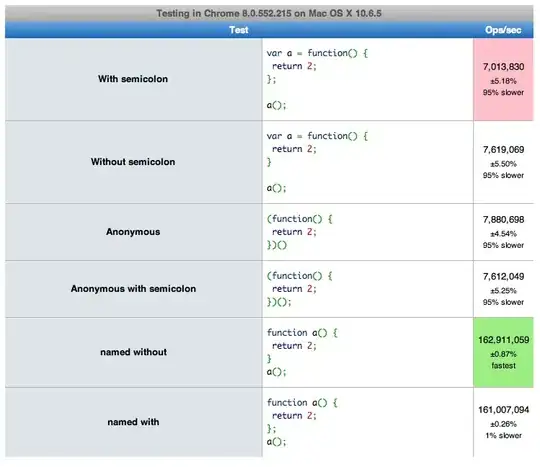This screenshot has height=467, width=540.
Task: Click the pink 7,013,830 result cell
Action: click(503, 79)
